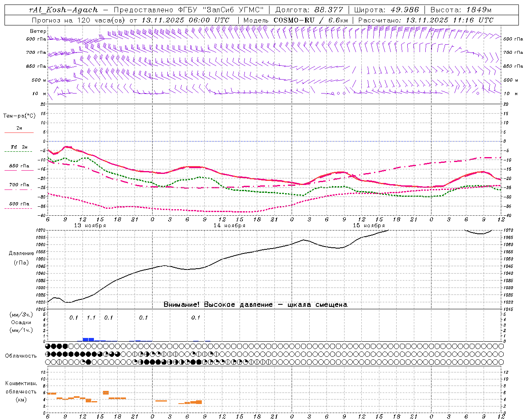Click the '13 ноября' date label
Image resolution: width=525 pixels, height=420 pixels.
(x=90, y=226)
